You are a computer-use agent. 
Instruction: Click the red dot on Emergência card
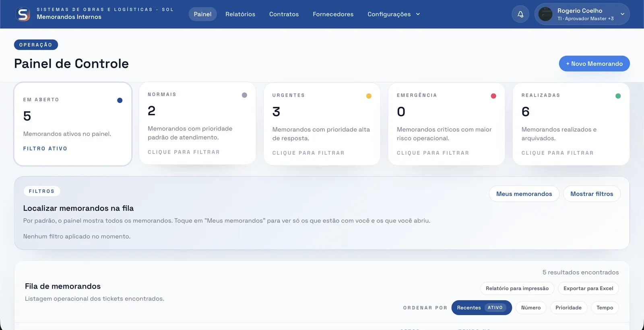pos(493,96)
